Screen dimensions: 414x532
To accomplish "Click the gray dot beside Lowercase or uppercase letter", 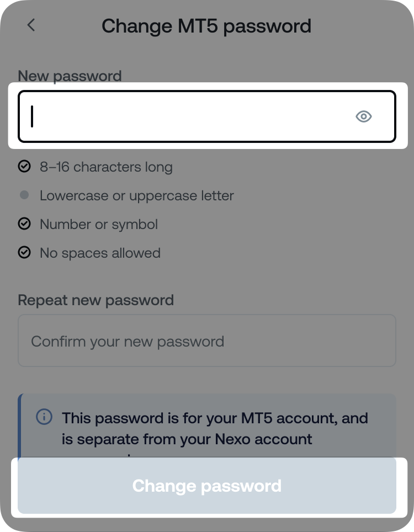I will (x=24, y=195).
